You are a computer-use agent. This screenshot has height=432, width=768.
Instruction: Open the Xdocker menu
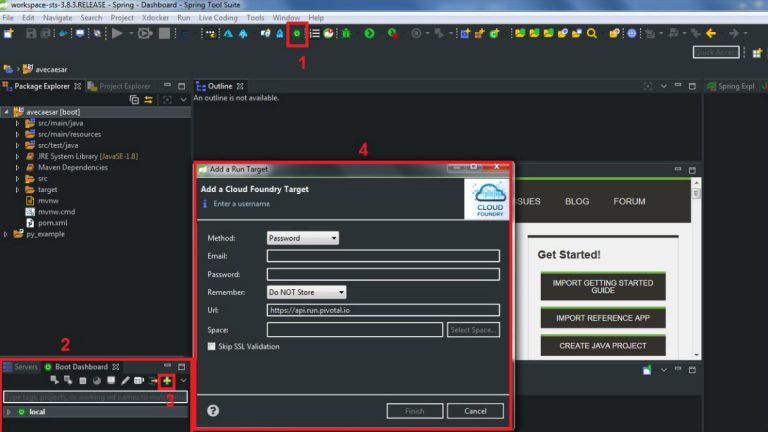coord(155,18)
